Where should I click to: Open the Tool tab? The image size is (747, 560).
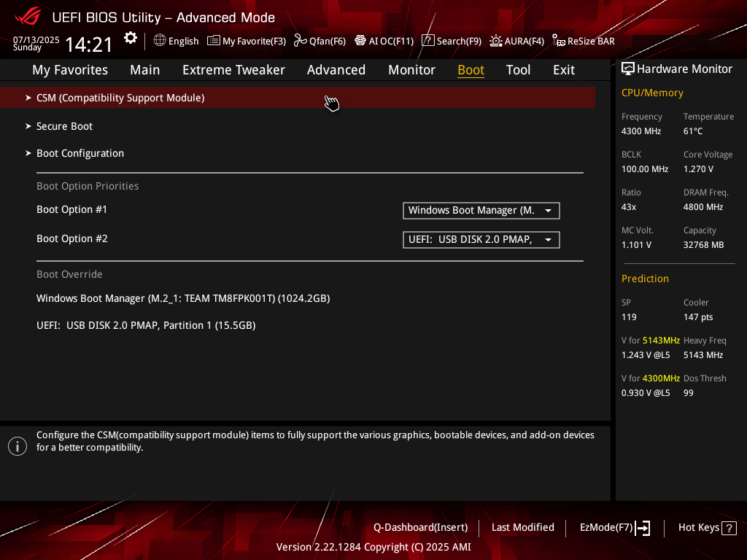(x=518, y=70)
